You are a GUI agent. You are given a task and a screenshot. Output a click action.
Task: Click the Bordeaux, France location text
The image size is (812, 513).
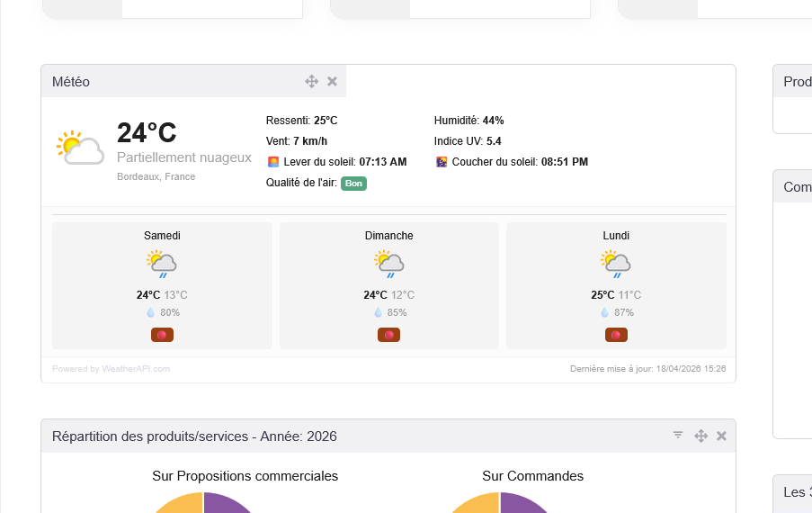tap(156, 176)
